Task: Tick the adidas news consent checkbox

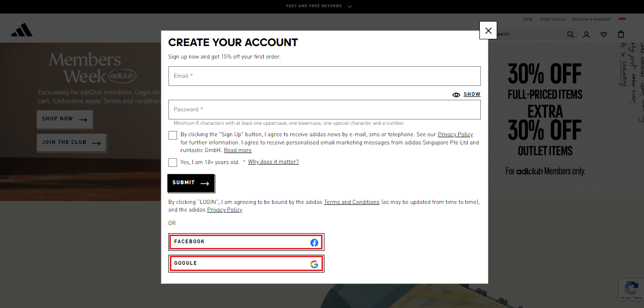Action: click(x=173, y=135)
